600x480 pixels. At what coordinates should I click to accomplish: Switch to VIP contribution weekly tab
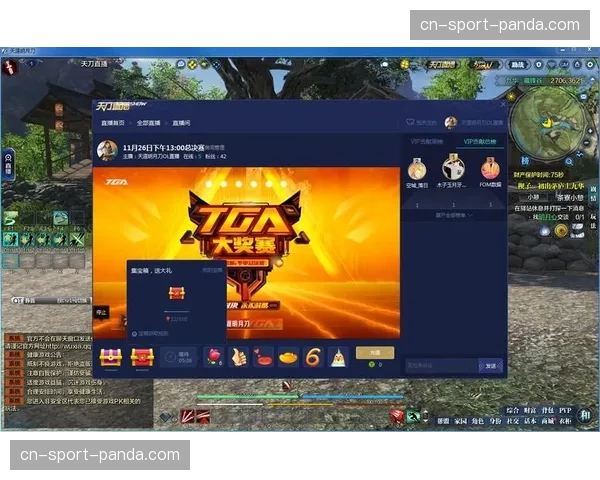tap(427, 143)
